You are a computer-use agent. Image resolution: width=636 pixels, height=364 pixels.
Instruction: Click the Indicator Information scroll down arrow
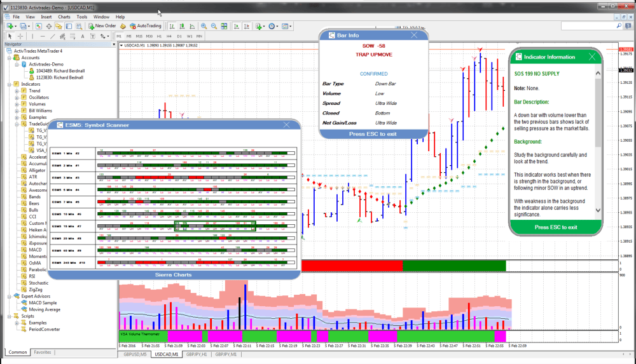[598, 210]
